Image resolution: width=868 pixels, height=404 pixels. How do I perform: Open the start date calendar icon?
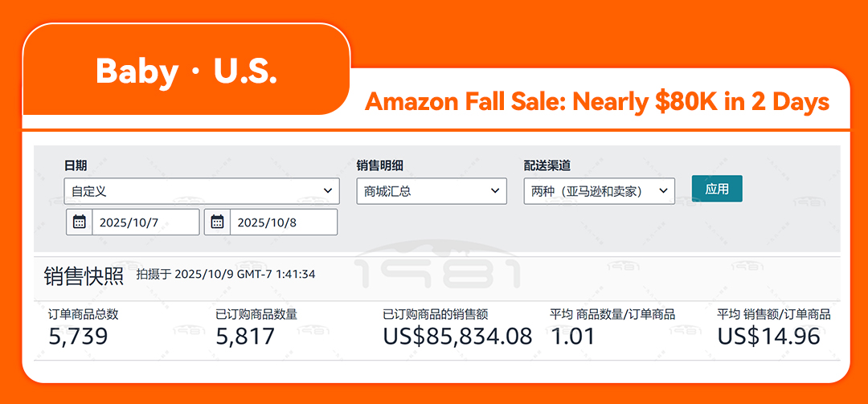click(x=80, y=222)
